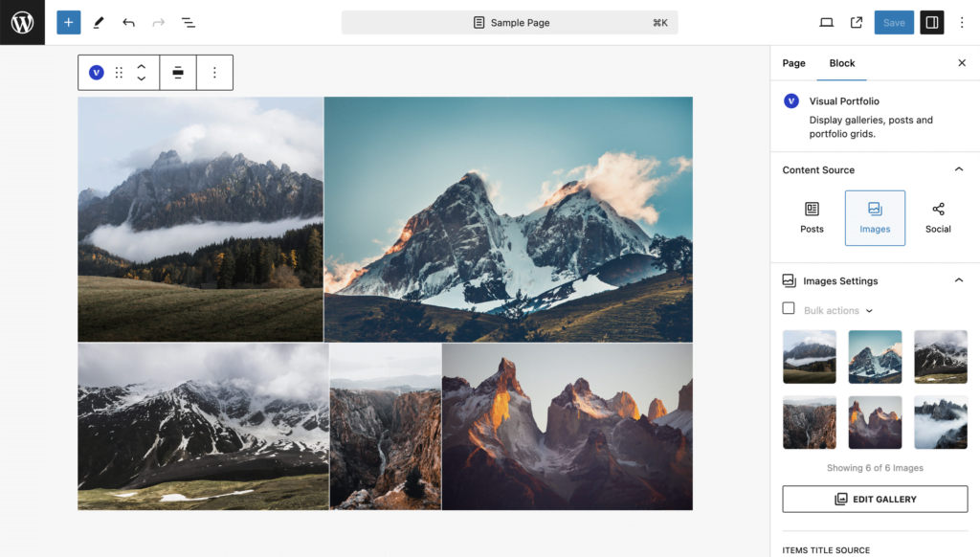Choose Posts as content source
The image size is (980, 557).
(x=812, y=218)
